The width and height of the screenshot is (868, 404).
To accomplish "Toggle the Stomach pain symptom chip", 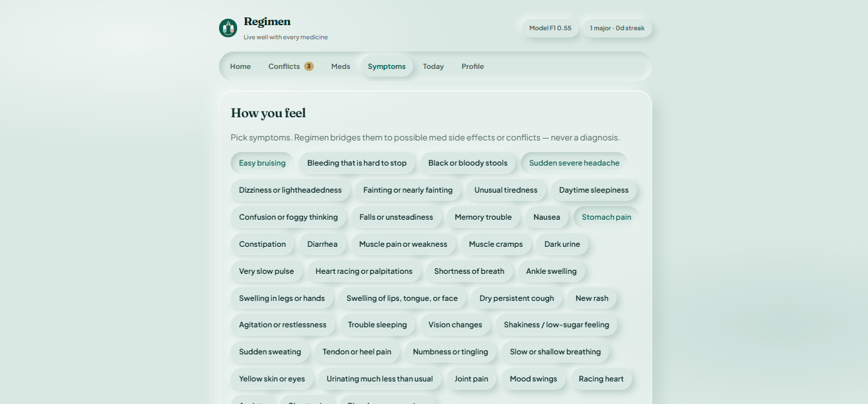I will pos(606,217).
